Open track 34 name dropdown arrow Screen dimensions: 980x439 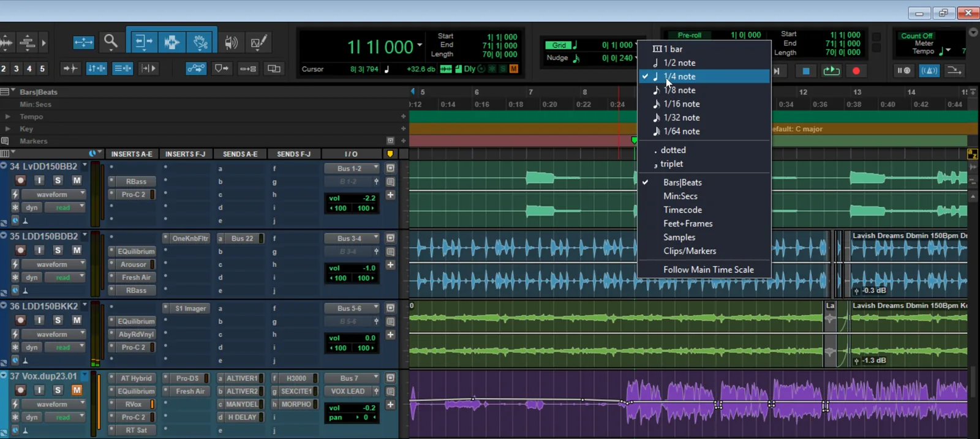point(85,165)
